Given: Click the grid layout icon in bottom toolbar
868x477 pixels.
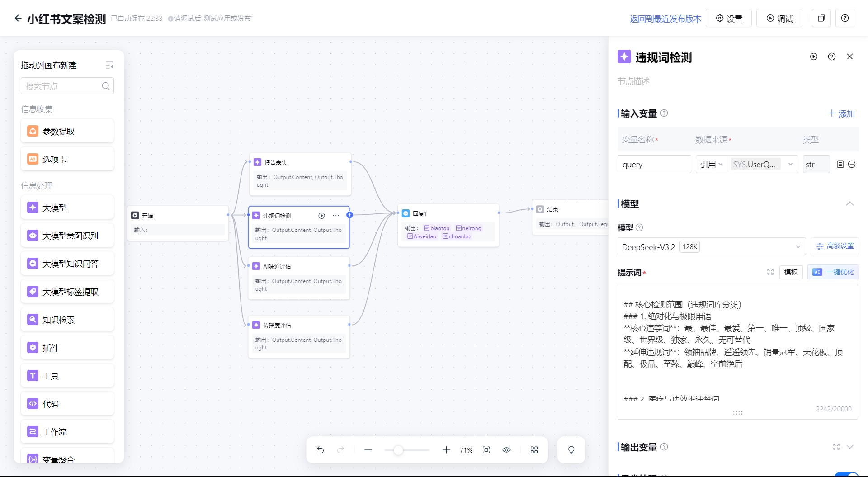Looking at the screenshot, I should tap(534, 450).
